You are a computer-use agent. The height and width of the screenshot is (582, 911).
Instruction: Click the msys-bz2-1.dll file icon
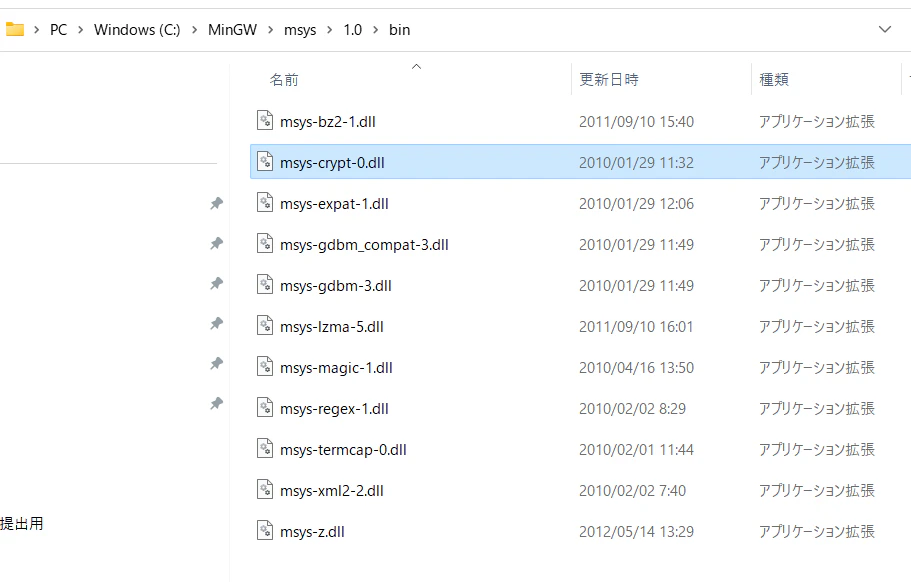coord(265,120)
